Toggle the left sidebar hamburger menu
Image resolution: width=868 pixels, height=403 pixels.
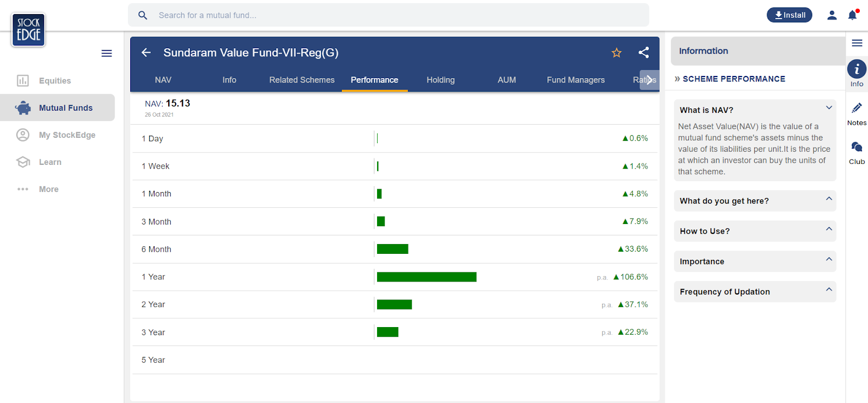coord(107,53)
